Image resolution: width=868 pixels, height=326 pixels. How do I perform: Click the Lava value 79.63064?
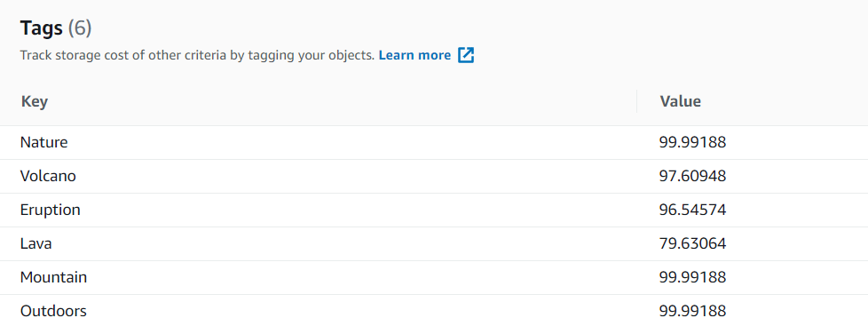pos(692,243)
